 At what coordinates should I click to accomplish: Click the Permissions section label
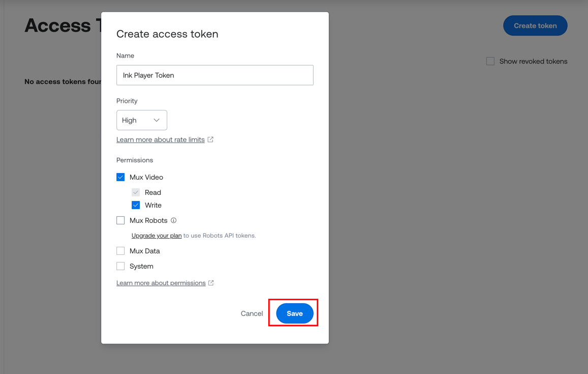coord(135,160)
